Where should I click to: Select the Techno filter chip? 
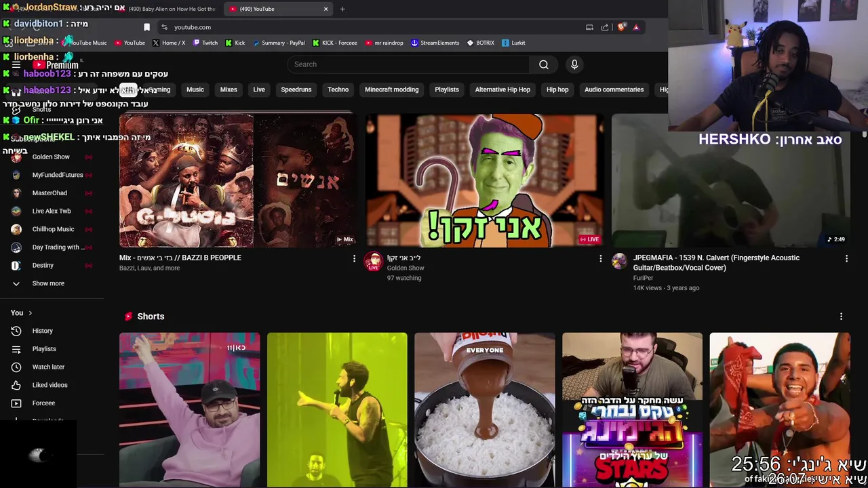pos(338,89)
